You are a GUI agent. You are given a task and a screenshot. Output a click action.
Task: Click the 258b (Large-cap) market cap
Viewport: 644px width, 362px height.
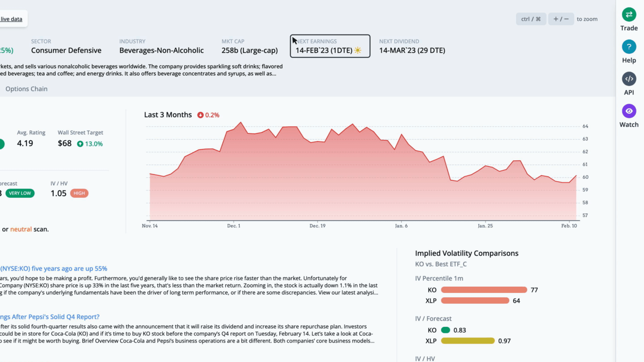pos(250,50)
